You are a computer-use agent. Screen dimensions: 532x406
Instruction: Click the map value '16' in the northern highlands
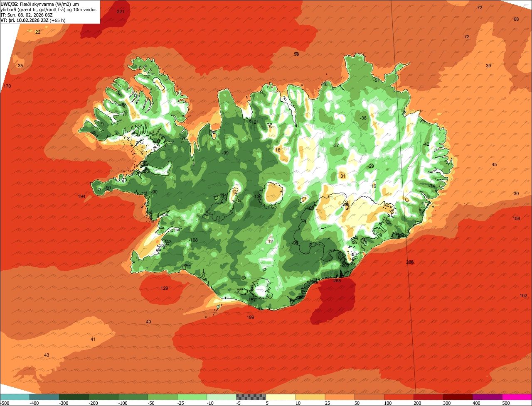278,150
